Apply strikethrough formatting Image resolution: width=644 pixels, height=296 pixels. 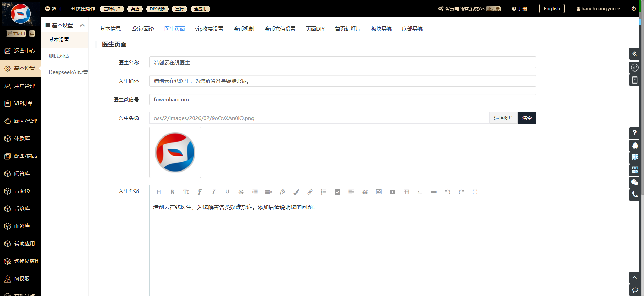tap(241, 192)
